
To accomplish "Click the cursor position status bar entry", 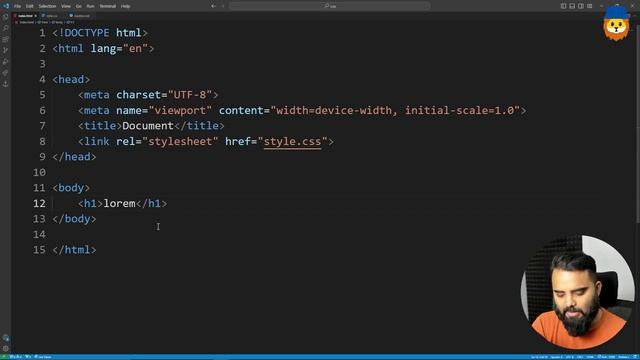I will click(539, 357).
